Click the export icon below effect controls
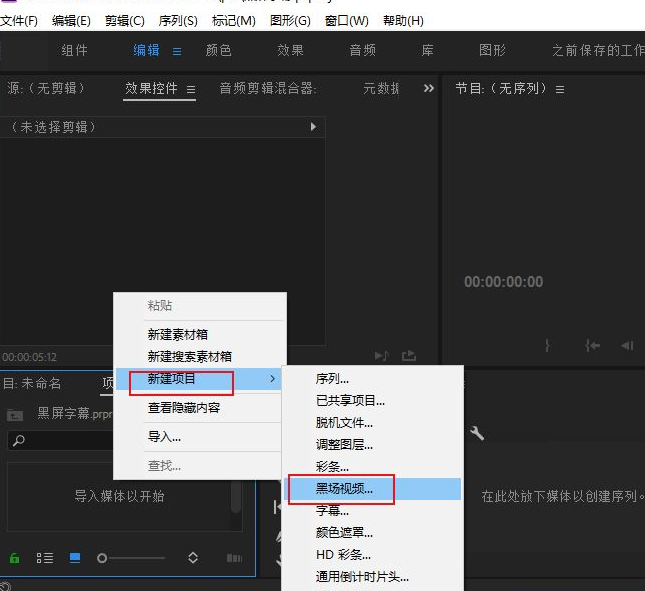Viewport: 645px width, 591px height. point(409,355)
